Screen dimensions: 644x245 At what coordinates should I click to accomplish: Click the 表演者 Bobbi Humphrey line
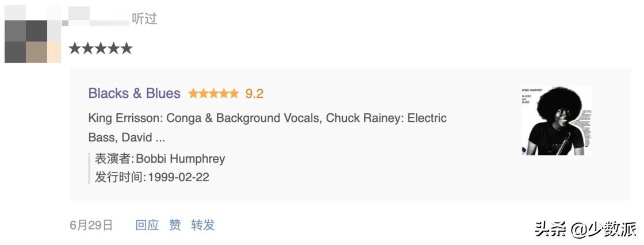(160, 159)
